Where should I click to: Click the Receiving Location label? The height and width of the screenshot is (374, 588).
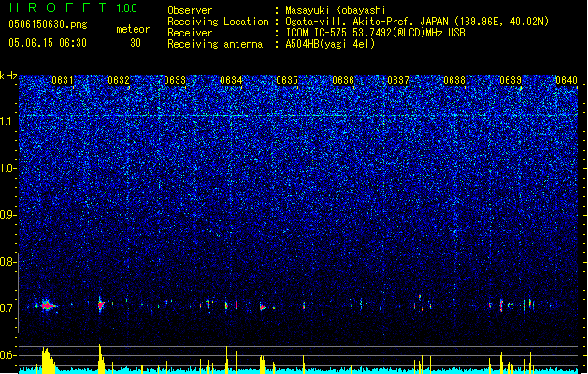(218, 22)
